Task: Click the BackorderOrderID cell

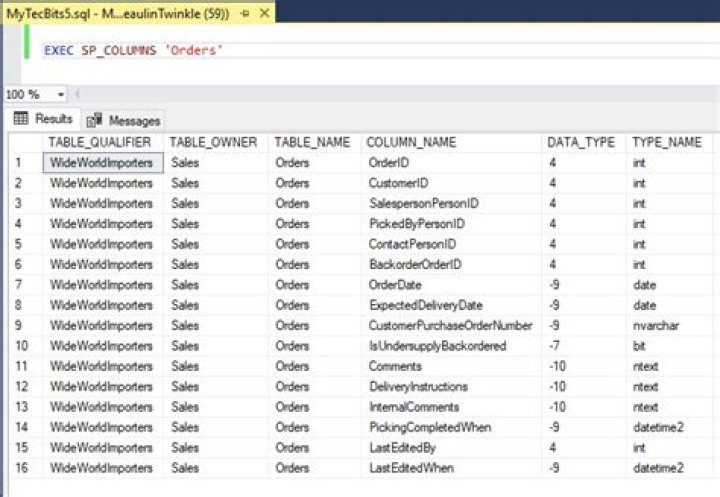Action: (x=451, y=264)
